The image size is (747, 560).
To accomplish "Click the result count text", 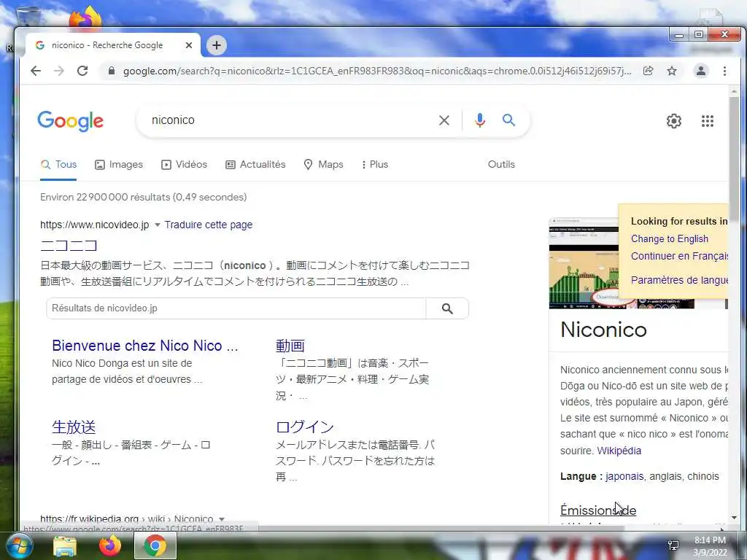I will point(144,197).
